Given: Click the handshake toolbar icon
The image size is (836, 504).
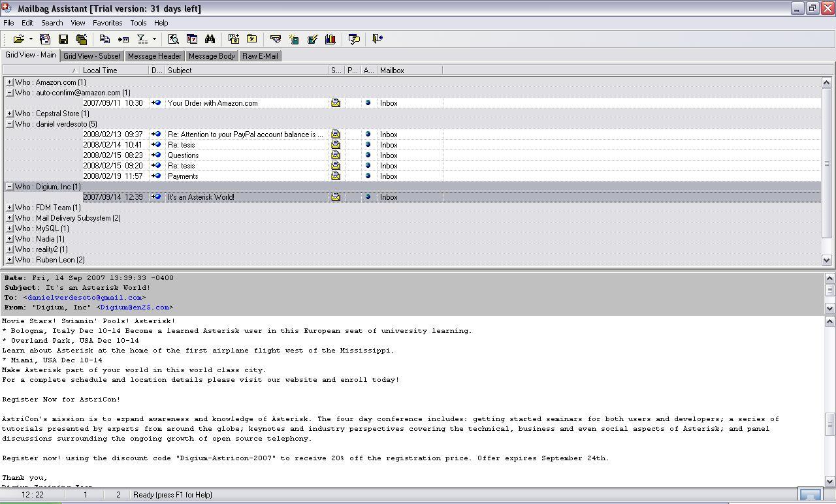Looking at the screenshot, I should pos(276,39).
